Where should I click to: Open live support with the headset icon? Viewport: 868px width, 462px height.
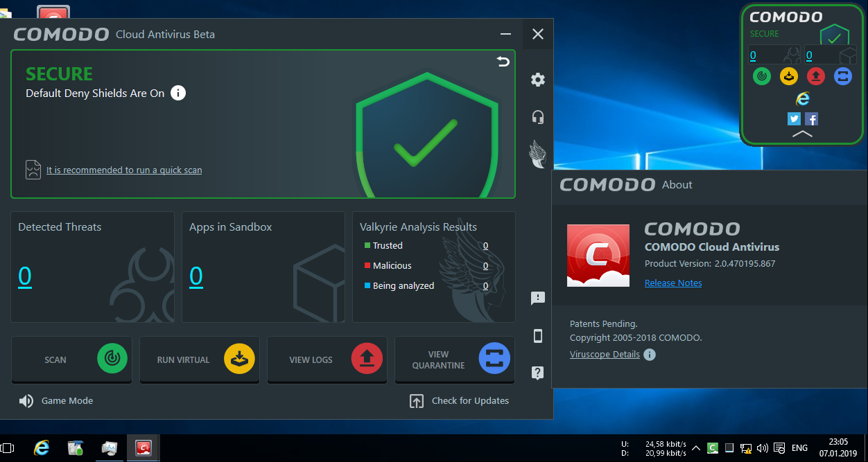click(538, 116)
